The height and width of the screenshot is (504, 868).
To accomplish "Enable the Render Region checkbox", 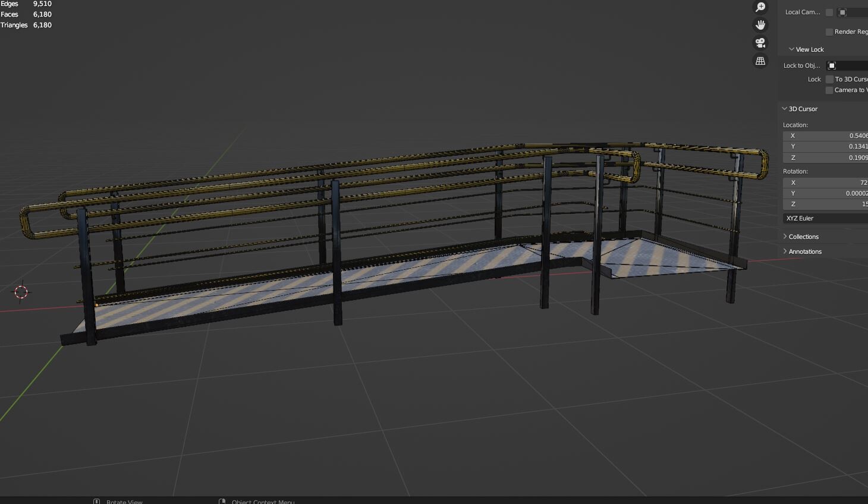I will tap(829, 31).
